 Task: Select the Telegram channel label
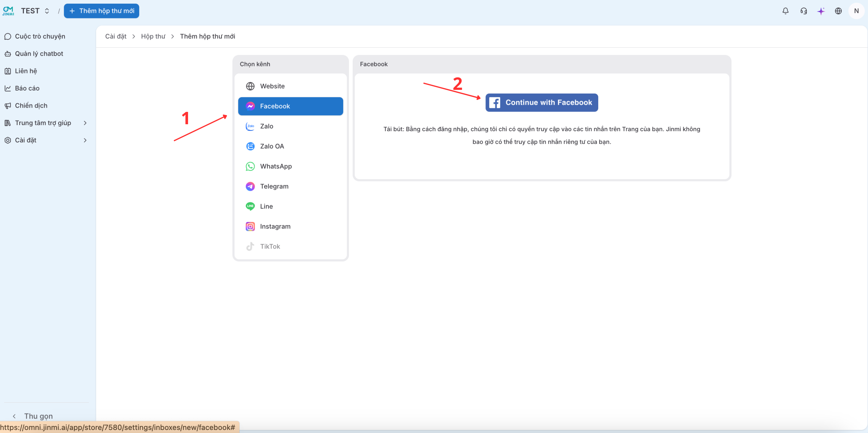274,186
